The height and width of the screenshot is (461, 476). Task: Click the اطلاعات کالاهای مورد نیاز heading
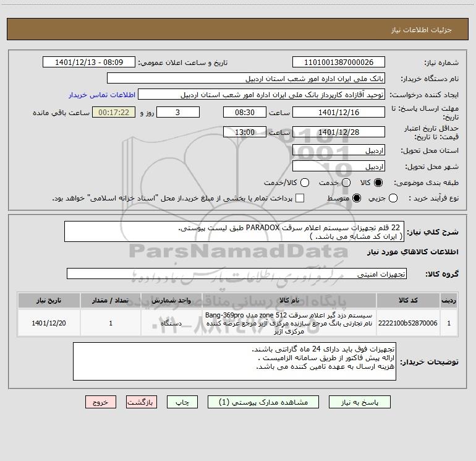coord(412,252)
